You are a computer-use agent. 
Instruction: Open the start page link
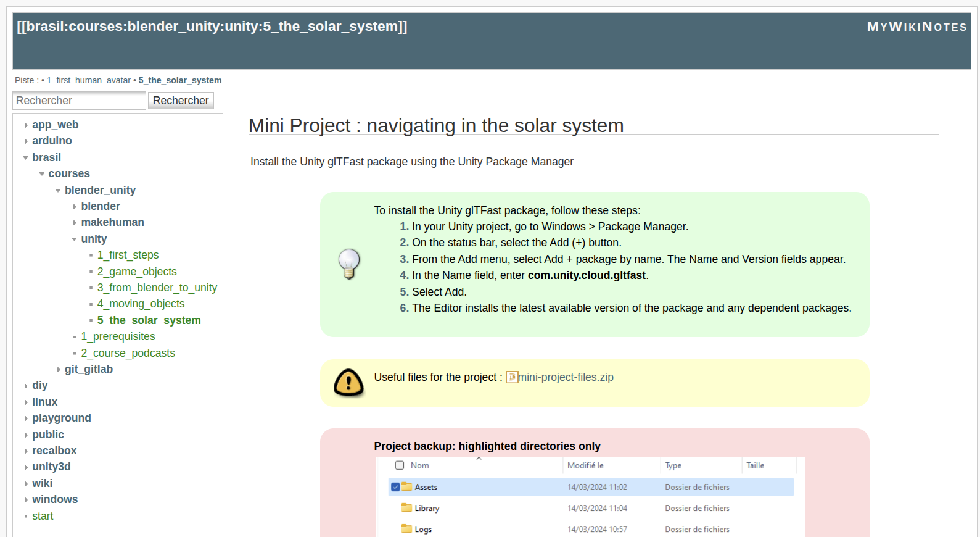point(43,516)
